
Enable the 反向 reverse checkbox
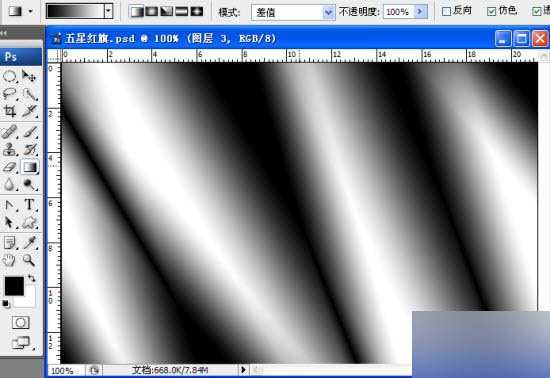pos(446,12)
